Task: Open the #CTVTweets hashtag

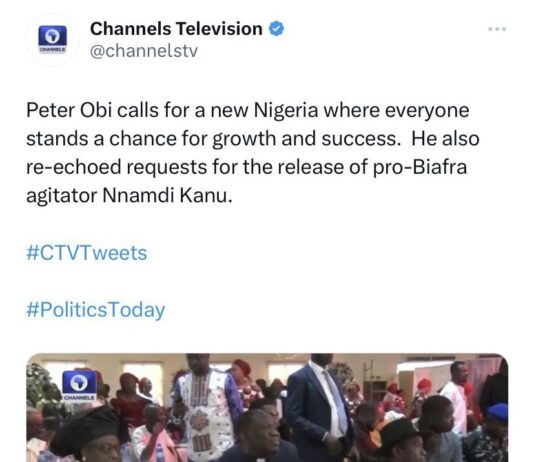Action: click(x=87, y=253)
